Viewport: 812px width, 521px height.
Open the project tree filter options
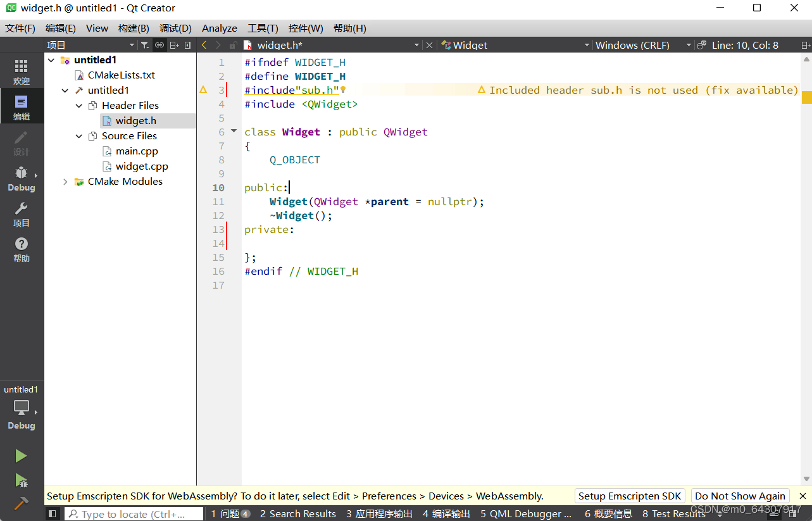click(x=144, y=45)
